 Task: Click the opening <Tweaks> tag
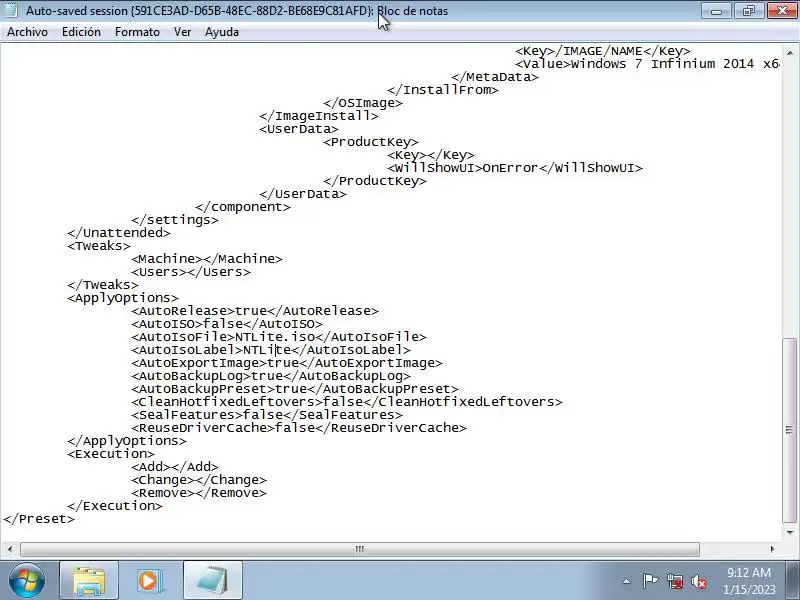(x=98, y=246)
